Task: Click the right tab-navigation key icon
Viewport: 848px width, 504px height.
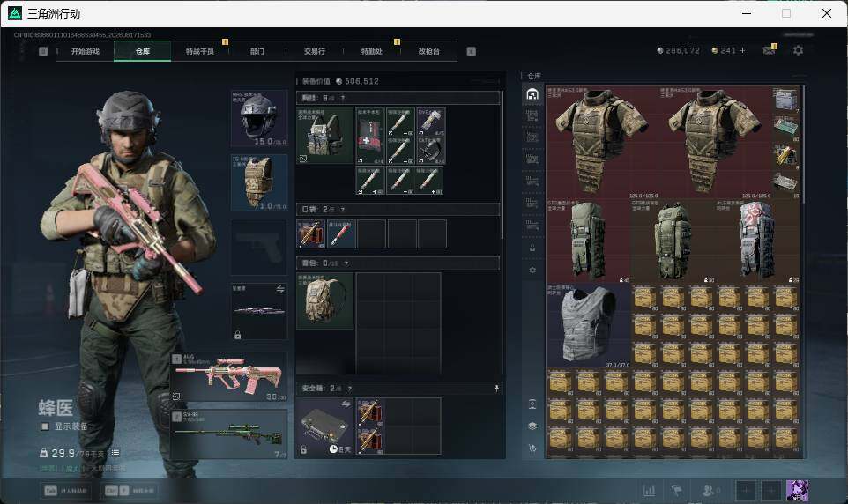Action: pos(471,51)
